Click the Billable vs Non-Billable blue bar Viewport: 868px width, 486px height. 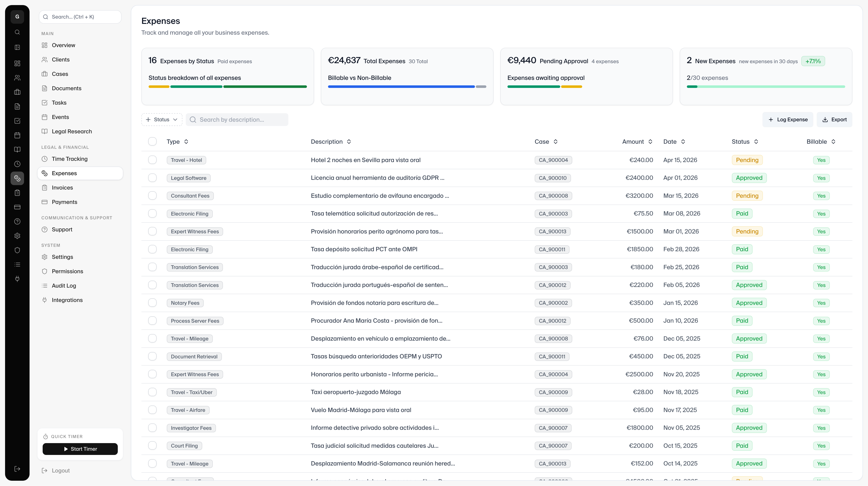click(401, 87)
